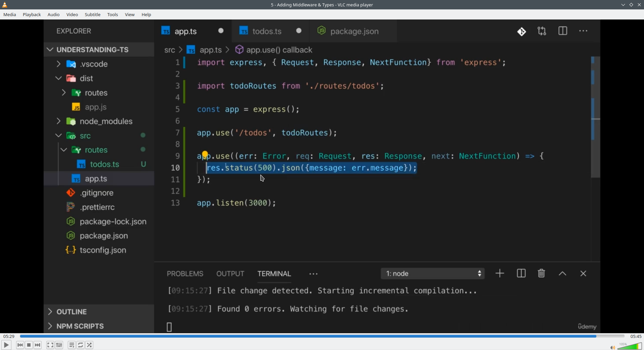The image size is (644, 350).
Task: Select app.ts in the Explorer tree
Action: (96, 178)
